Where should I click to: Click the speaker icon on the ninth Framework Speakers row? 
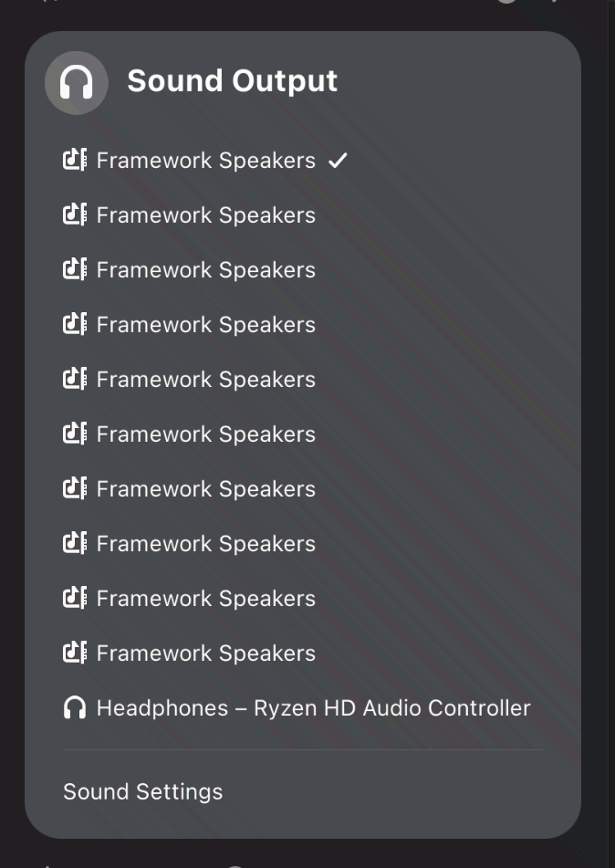(75, 599)
